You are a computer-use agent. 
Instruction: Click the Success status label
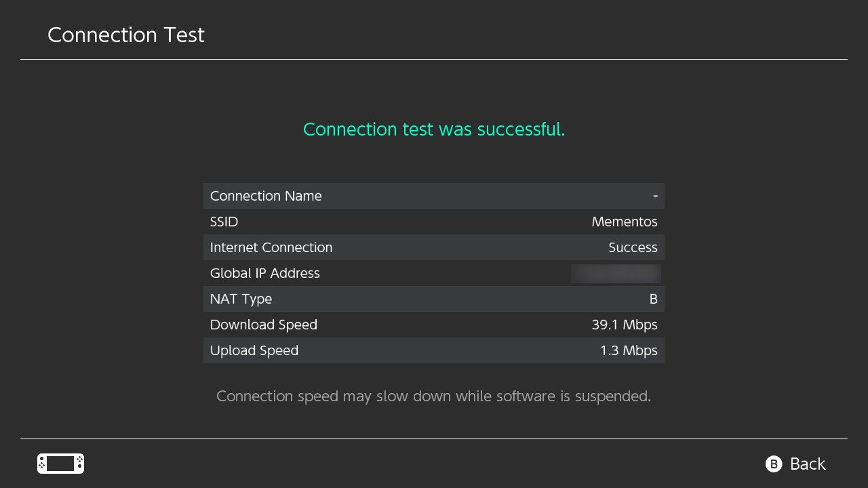coord(633,247)
